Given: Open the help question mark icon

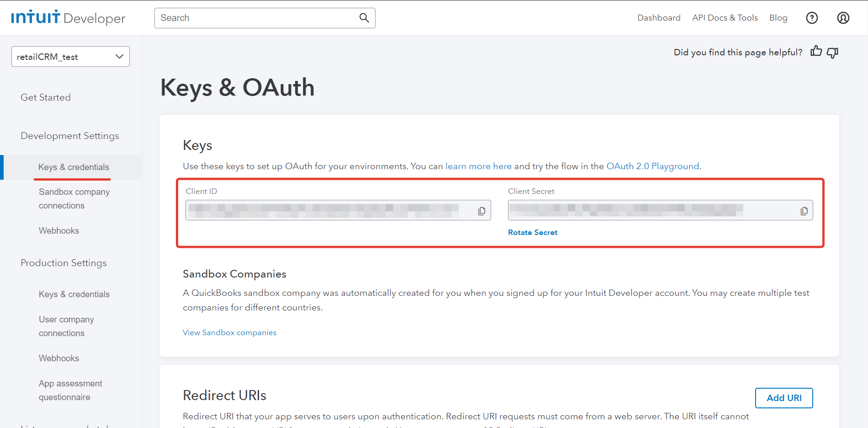Looking at the screenshot, I should [x=812, y=18].
